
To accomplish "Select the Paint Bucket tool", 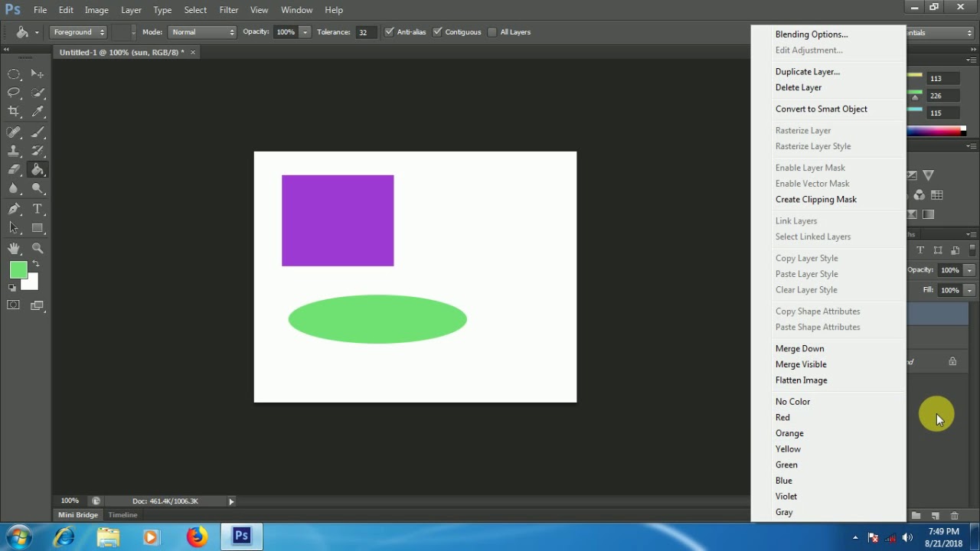I will (38, 170).
